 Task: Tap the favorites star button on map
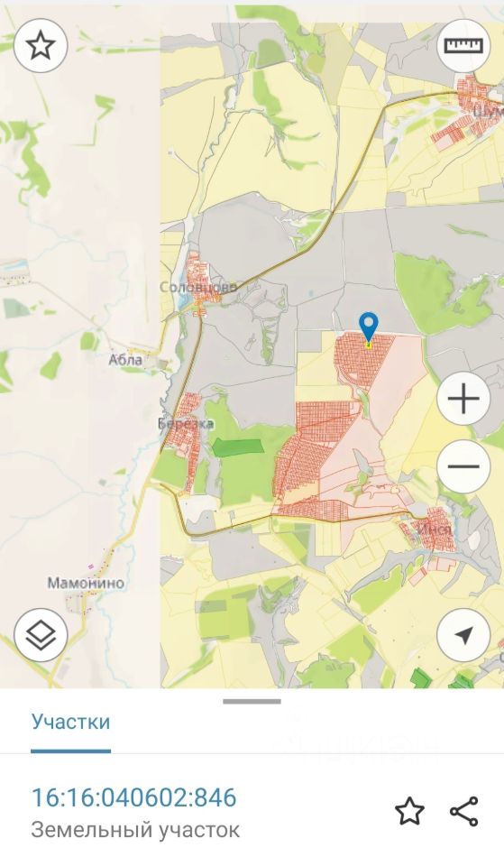[x=41, y=46]
